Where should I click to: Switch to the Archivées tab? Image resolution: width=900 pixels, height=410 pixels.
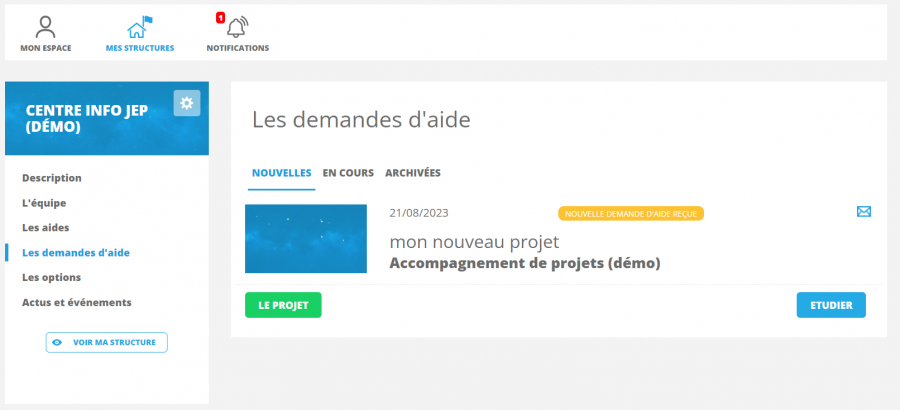[x=413, y=173]
